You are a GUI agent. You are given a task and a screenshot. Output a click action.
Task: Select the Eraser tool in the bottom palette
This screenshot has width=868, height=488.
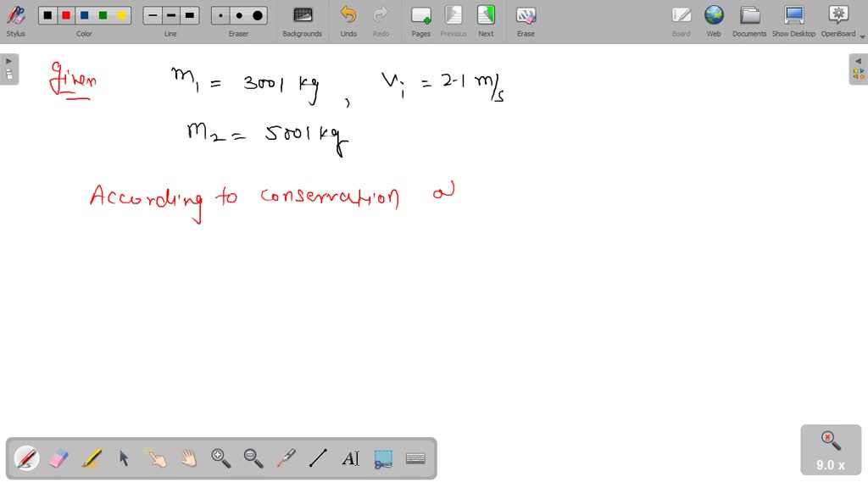click(x=58, y=458)
